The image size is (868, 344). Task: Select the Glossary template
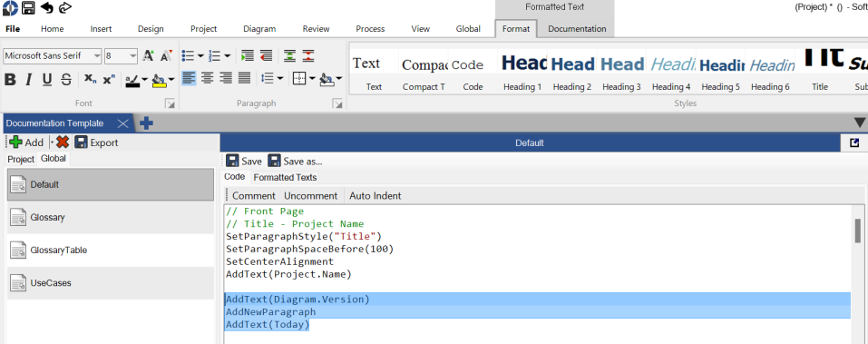[x=111, y=217]
